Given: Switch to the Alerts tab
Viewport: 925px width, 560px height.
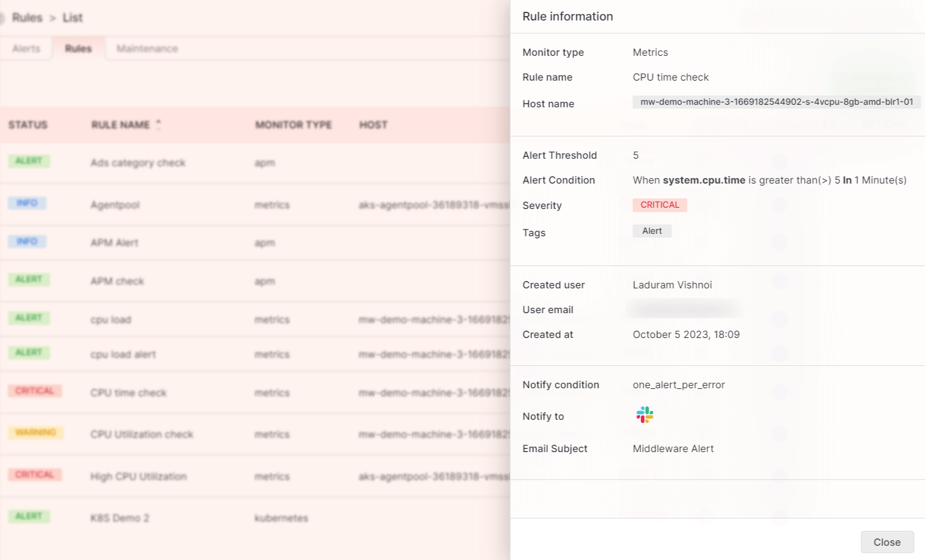Looking at the screenshot, I should click(26, 48).
